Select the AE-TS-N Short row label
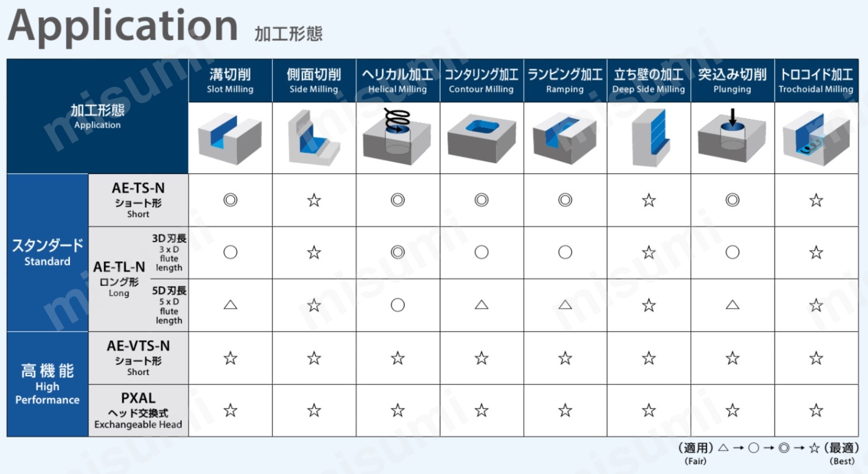868x474 pixels. coord(138,200)
